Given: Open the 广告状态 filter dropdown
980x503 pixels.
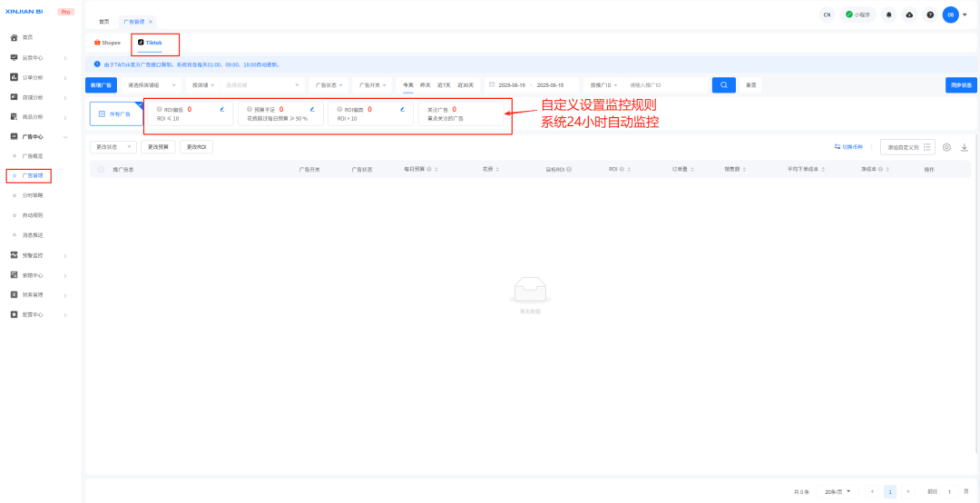Looking at the screenshot, I should (328, 85).
